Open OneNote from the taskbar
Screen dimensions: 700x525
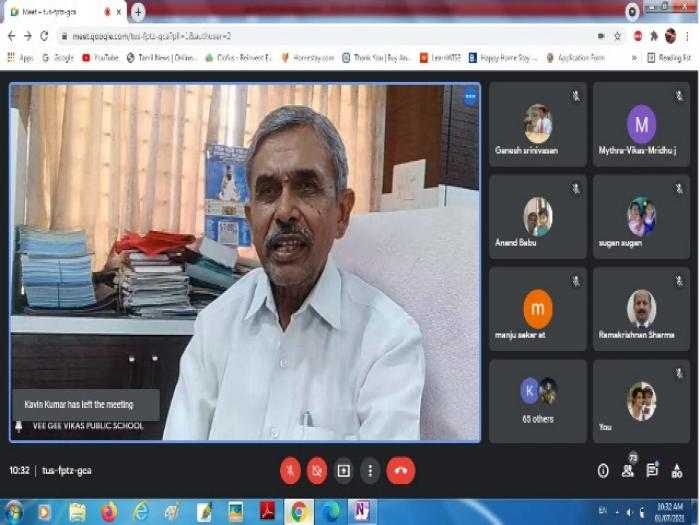pos(362,512)
